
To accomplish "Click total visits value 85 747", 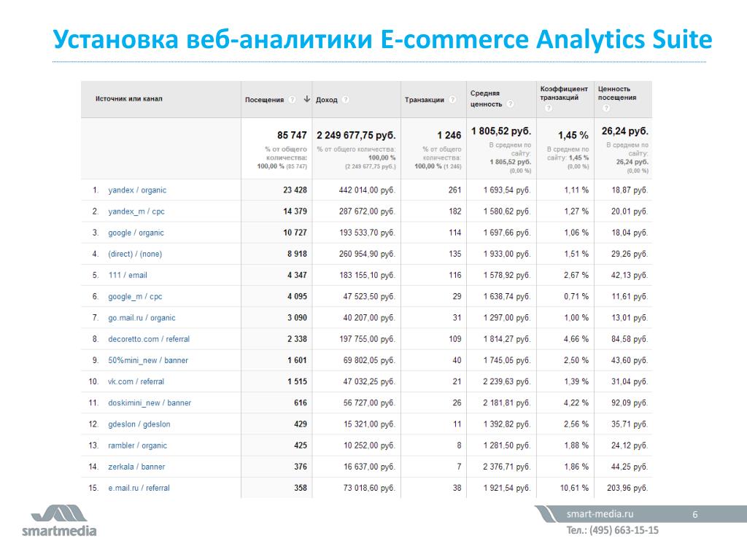I will [x=292, y=135].
